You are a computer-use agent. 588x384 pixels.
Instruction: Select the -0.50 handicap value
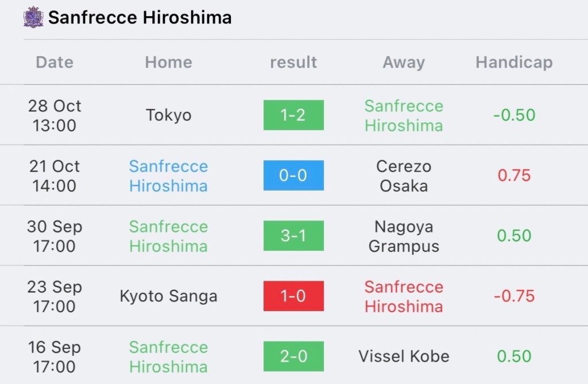coord(514,115)
